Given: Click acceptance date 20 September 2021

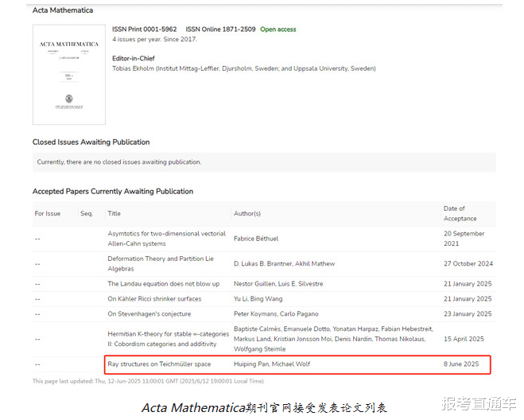Looking at the screenshot, I should pos(464,239).
